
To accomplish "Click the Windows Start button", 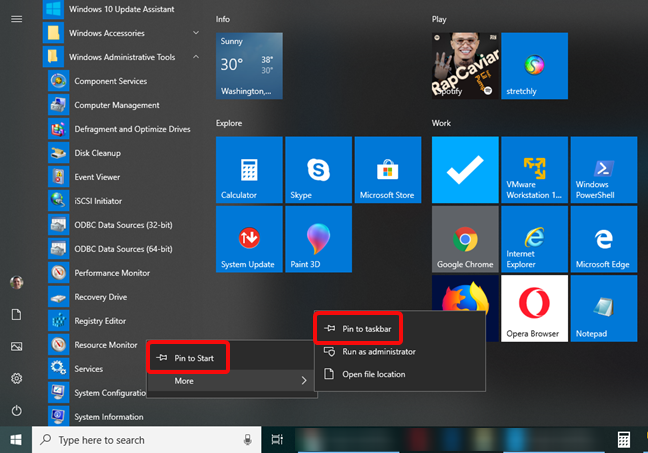I will [16, 440].
